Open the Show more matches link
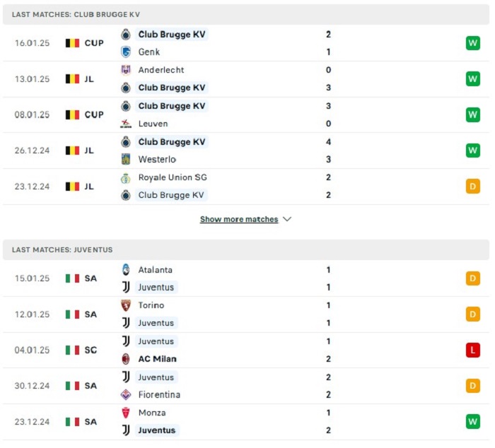This screenshot has height=448, width=495. point(239,219)
